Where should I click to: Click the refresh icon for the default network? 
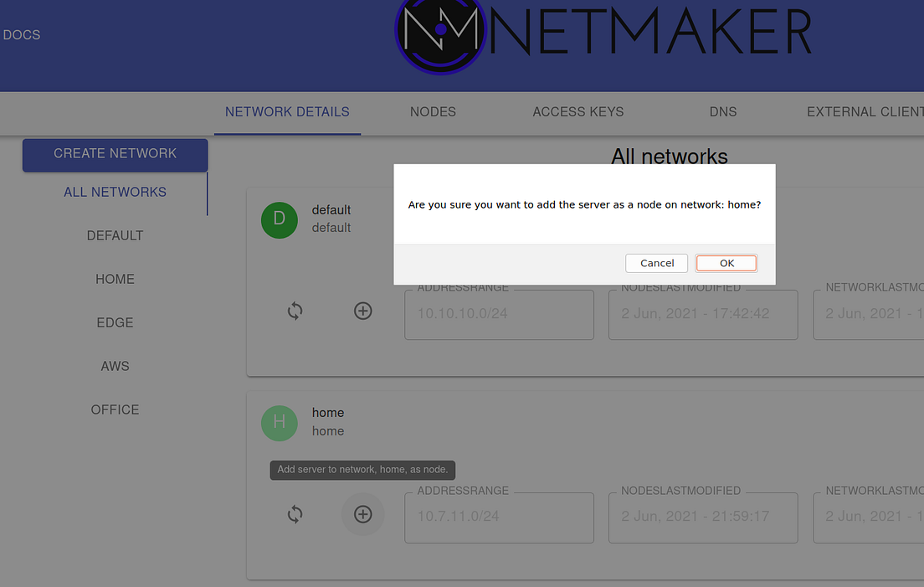tap(295, 311)
